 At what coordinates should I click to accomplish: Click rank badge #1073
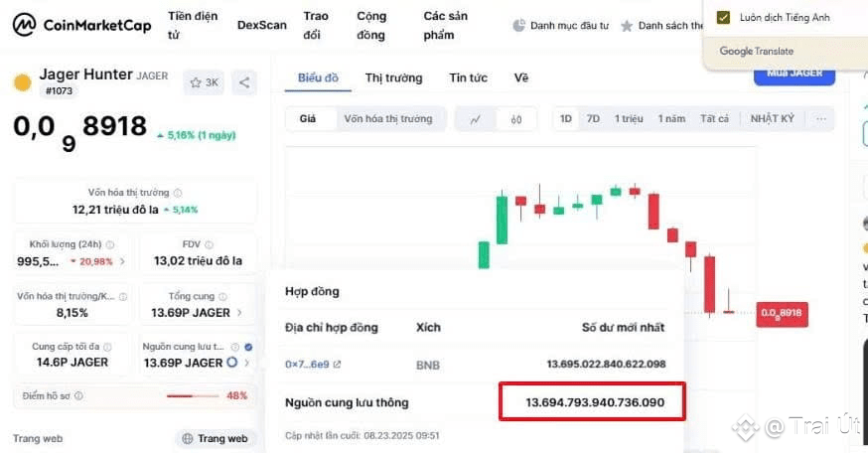point(60,90)
